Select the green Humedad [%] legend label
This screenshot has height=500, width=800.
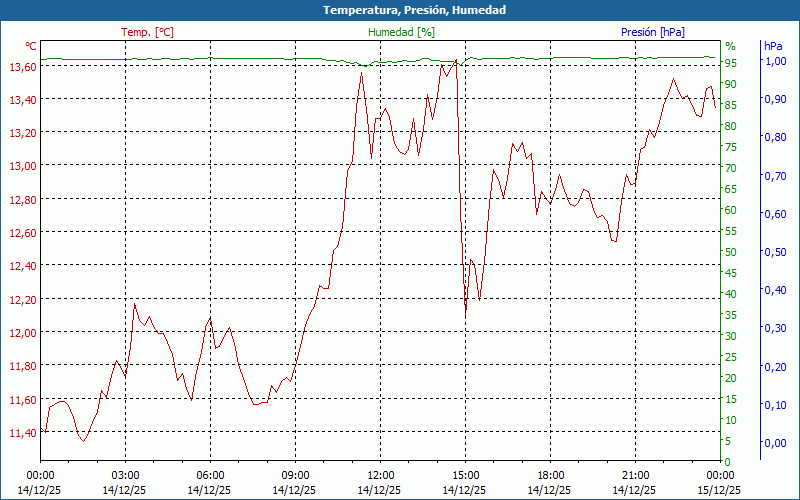tap(401, 32)
